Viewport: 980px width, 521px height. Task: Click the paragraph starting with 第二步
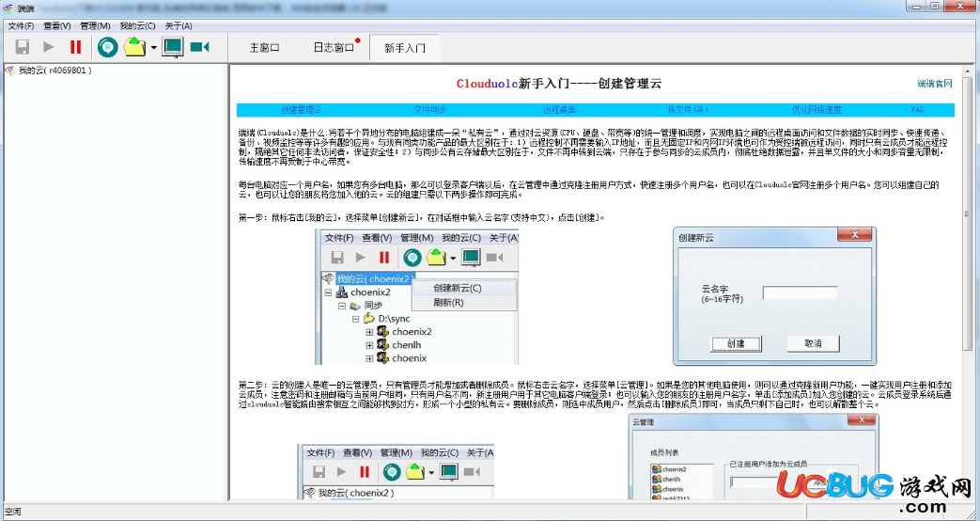595,394
